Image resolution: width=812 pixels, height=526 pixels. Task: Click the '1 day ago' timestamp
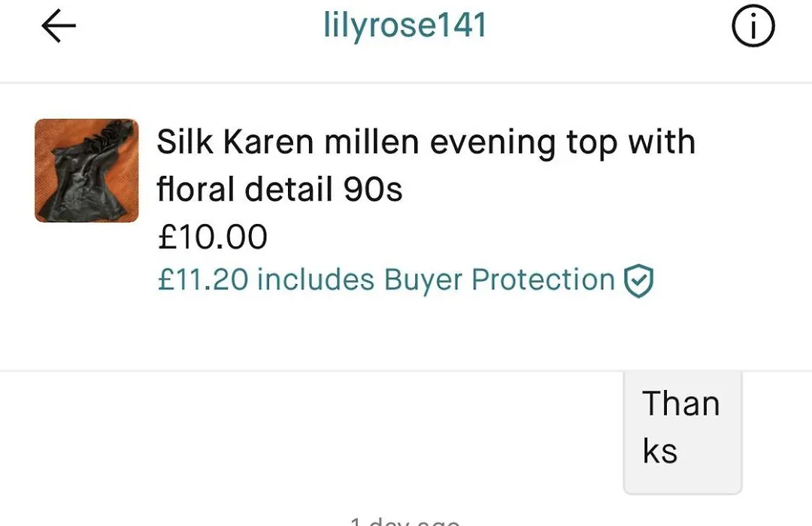(405, 521)
